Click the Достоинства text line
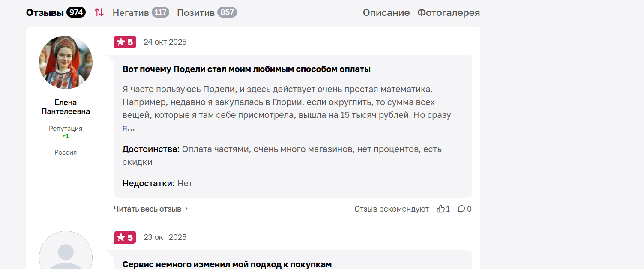644x269 pixels. [282, 155]
